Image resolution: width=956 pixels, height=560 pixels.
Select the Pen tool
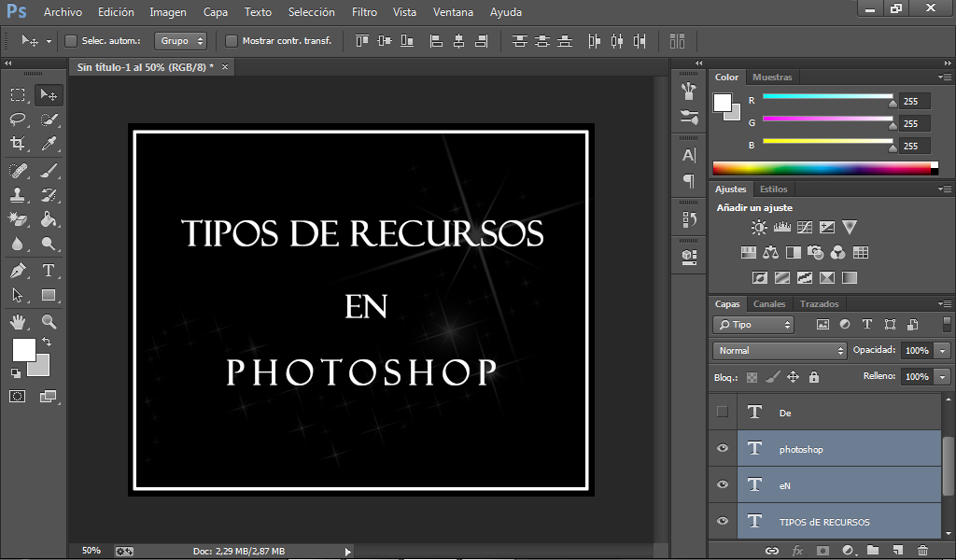point(18,271)
